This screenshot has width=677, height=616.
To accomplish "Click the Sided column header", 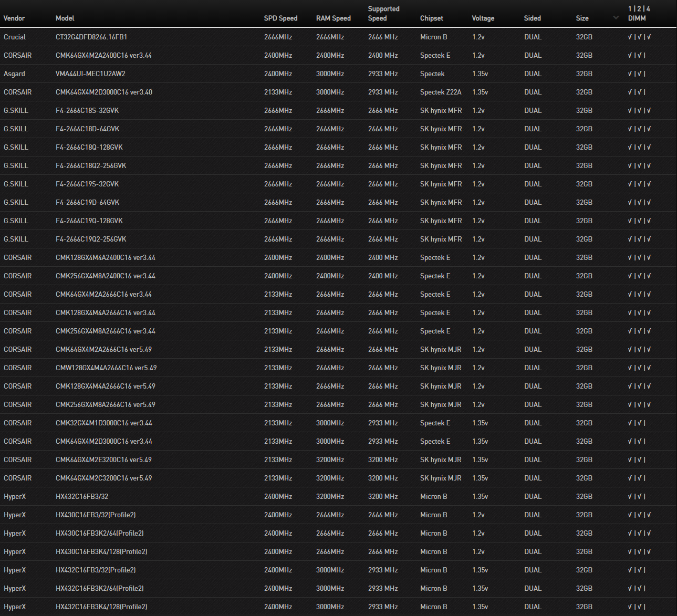I will (533, 18).
